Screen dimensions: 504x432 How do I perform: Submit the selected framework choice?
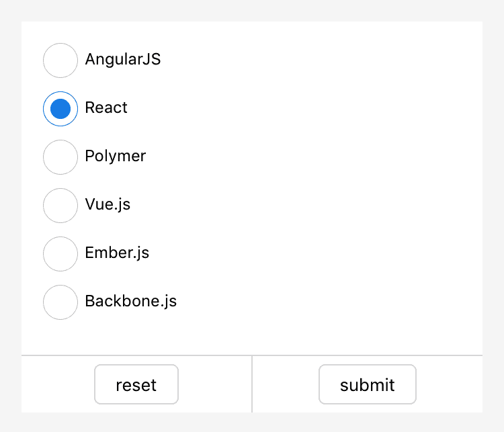tap(368, 384)
